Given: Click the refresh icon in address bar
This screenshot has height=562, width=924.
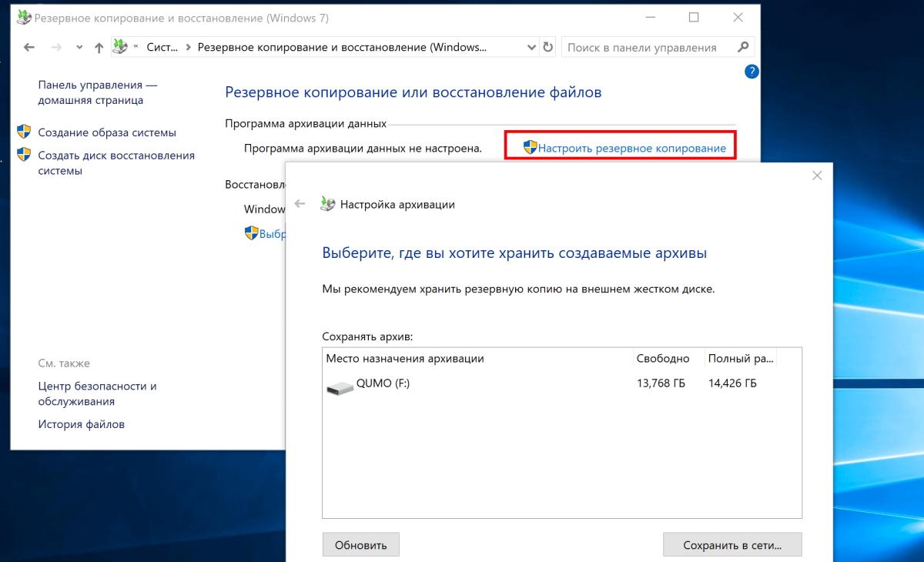Looking at the screenshot, I should (x=547, y=47).
